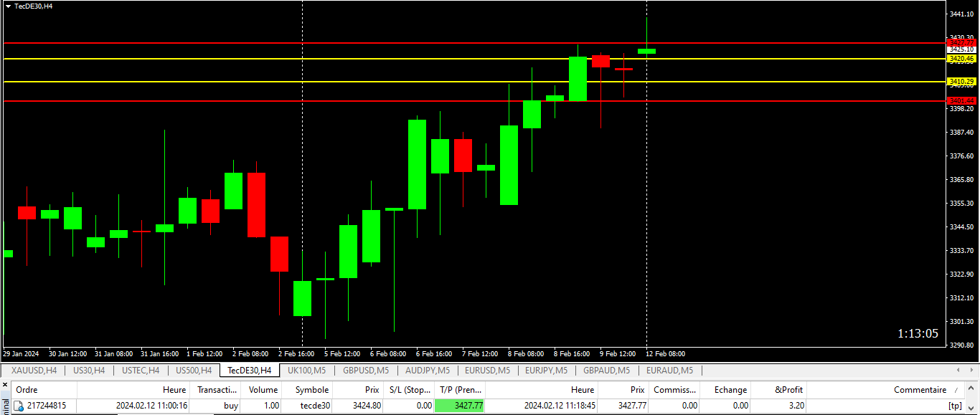
Task: Click the 1:13:05 candle countdown timer
Action: click(918, 333)
